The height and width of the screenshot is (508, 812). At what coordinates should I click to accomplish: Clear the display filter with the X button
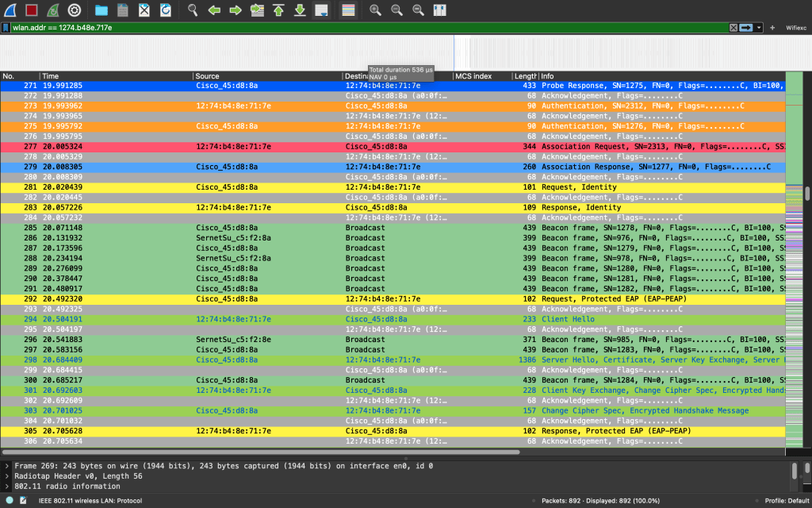pyautogui.click(x=733, y=28)
